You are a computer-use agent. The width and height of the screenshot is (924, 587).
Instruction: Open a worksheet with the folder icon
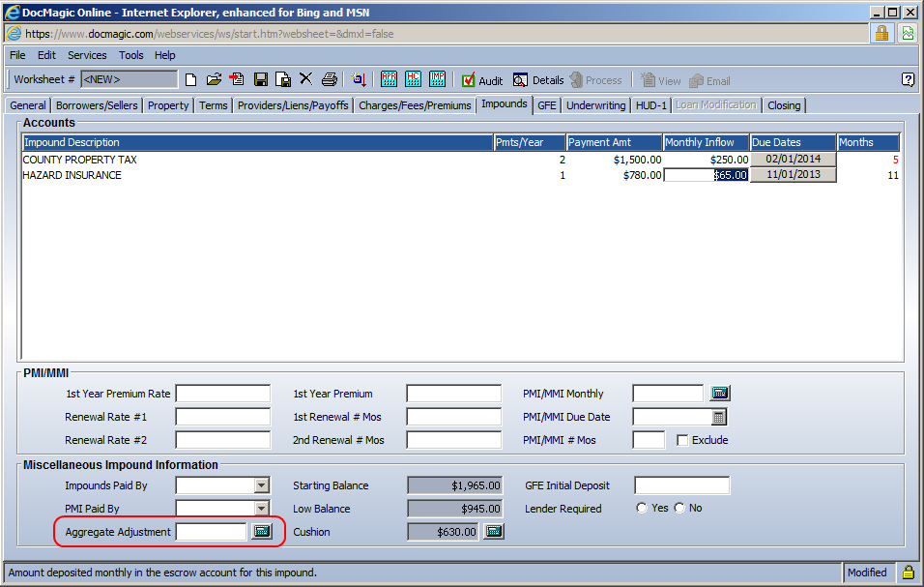214,79
